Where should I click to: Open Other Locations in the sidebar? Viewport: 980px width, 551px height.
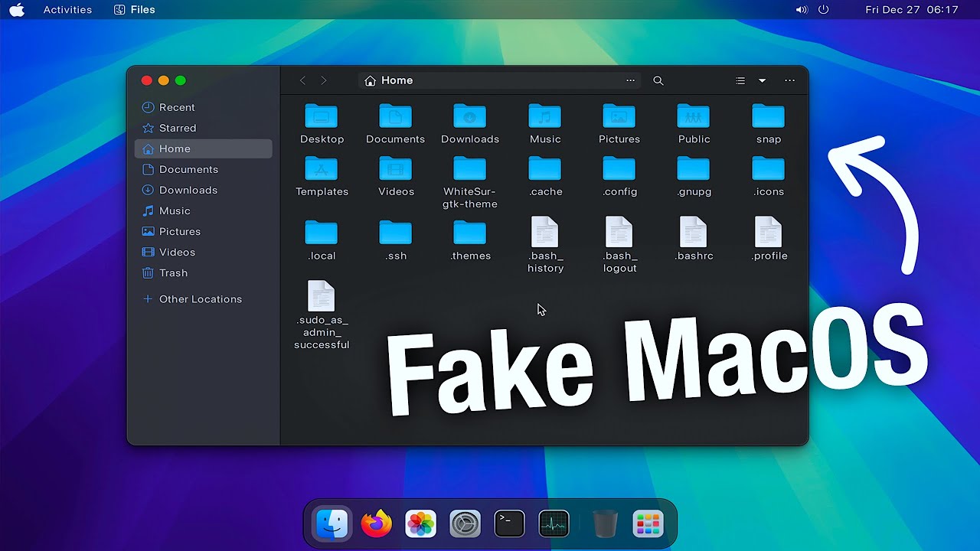point(203,299)
